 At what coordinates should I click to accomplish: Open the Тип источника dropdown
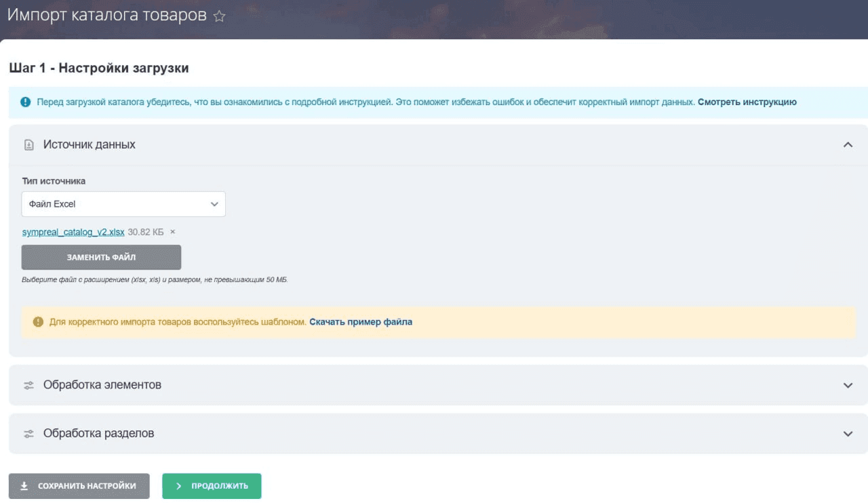[123, 204]
